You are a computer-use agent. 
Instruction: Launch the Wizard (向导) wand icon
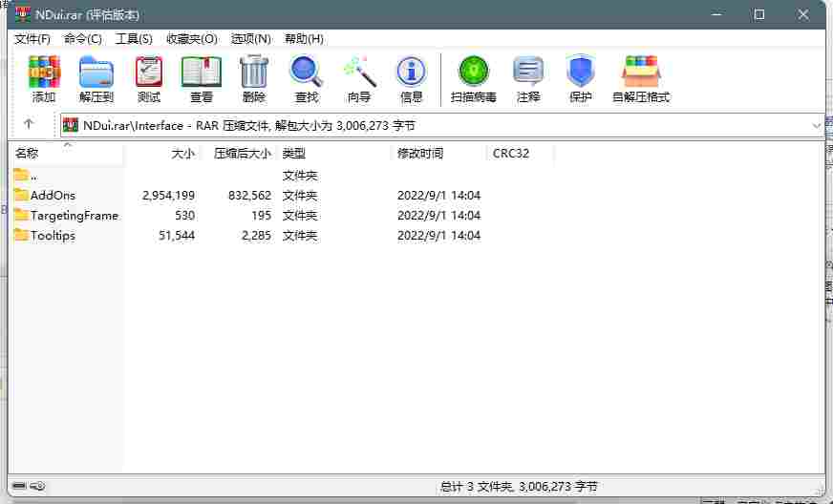[x=359, y=72]
